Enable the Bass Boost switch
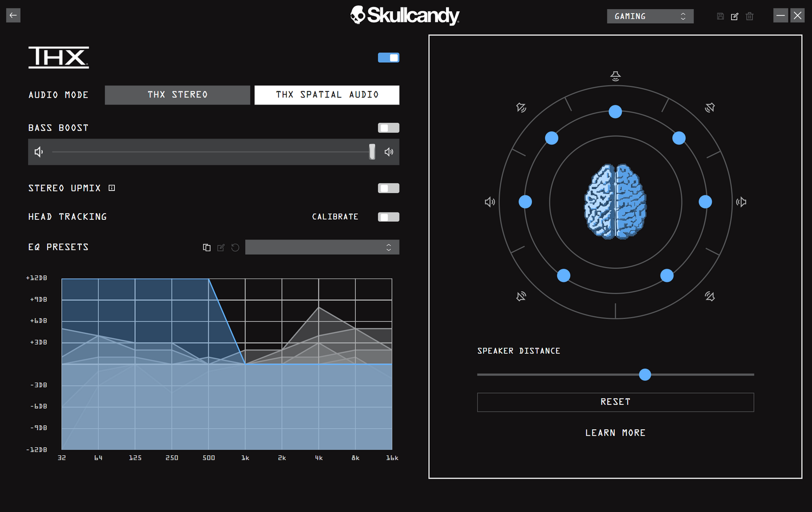The image size is (812, 512). coord(388,128)
